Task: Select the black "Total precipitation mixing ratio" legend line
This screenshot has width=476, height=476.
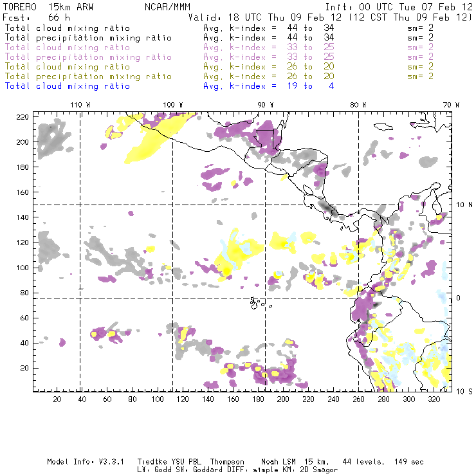Action: click(88, 38)
